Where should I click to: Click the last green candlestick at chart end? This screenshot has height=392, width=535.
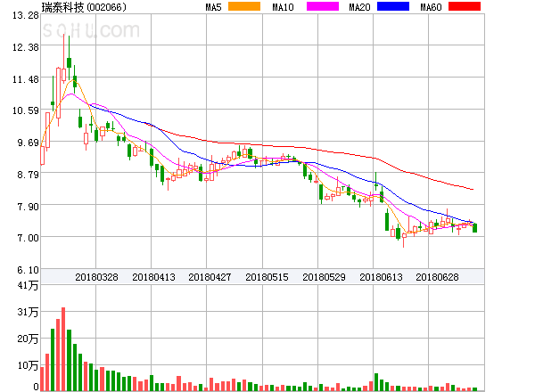pos(474,228)
